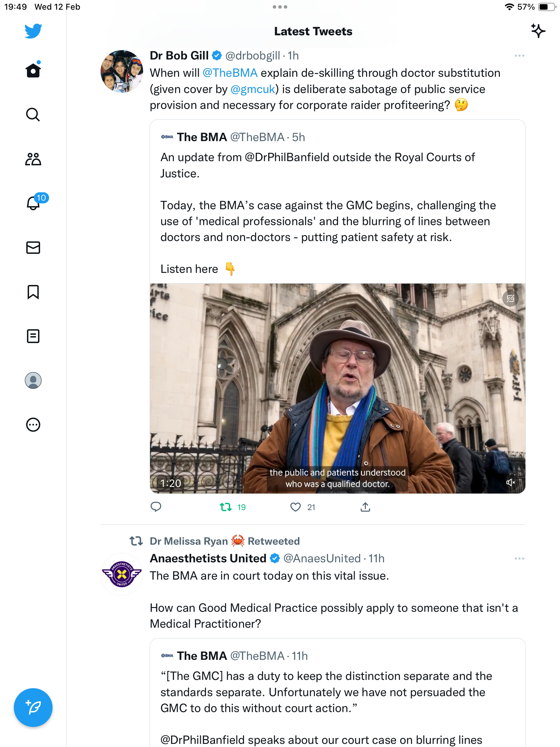
Task: Open the More circle menu in sidebar
Action: tap(33, 425)
